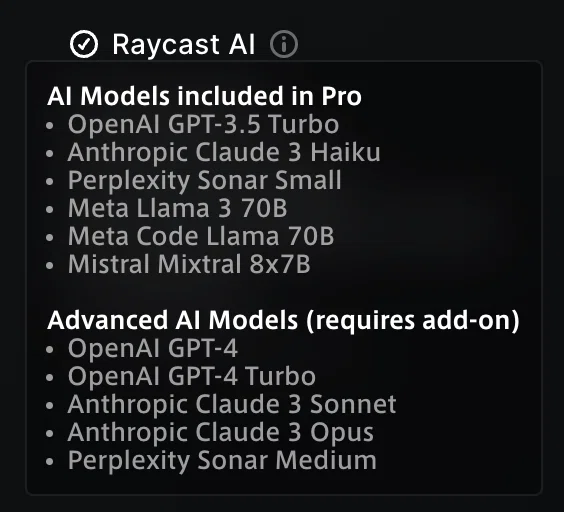The height and width of the screenshot is (512, 564).
Task: Open the info icon next to Raycast AI
Action: point(284,44)
